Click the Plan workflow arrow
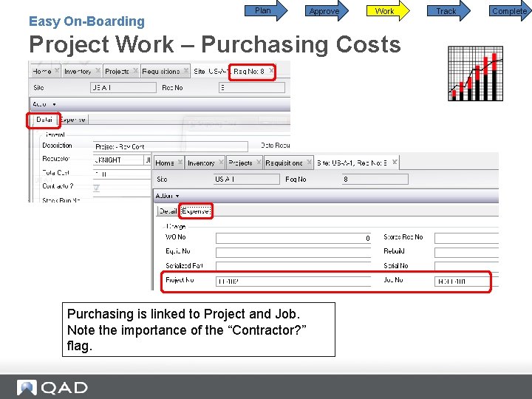Image resolution: width=532 pixels, height=399 pixels. tap(266, 11)
